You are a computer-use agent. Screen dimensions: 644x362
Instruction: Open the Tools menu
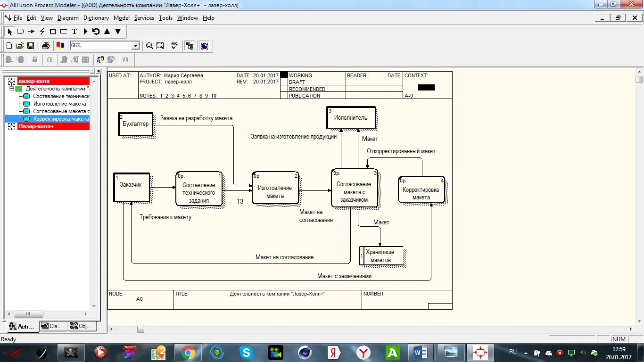[x=166, y=18]
